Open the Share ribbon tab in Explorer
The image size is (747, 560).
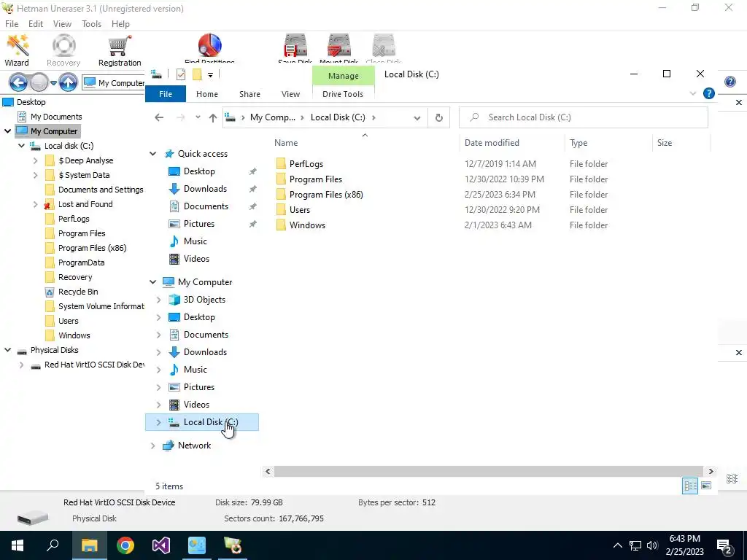(249, 94)
